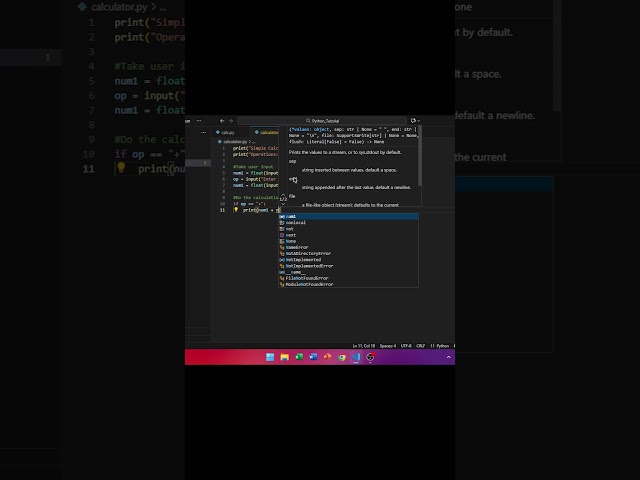Choose NotImplementedError in the suggestion list
Image resolution: width=640 pixels, height=480 pixels.
tap(349, 266)
